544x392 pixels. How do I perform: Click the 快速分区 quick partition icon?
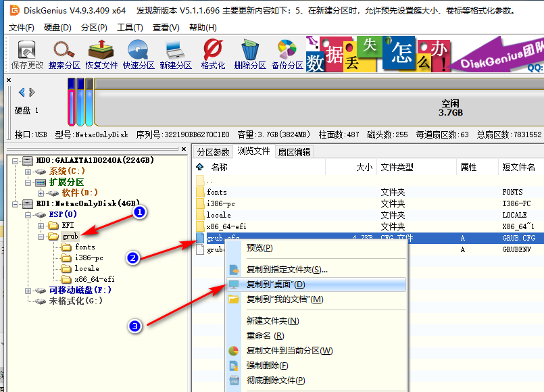(139, 55)
